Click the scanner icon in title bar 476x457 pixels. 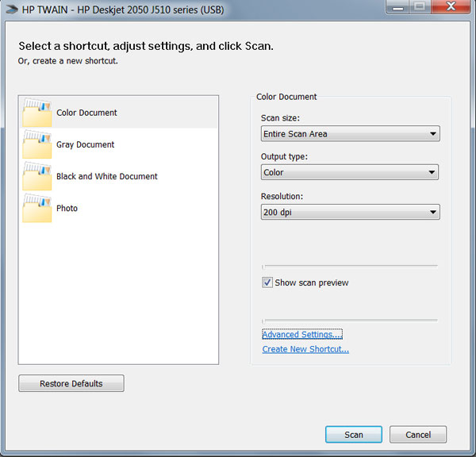coord(12,10)
